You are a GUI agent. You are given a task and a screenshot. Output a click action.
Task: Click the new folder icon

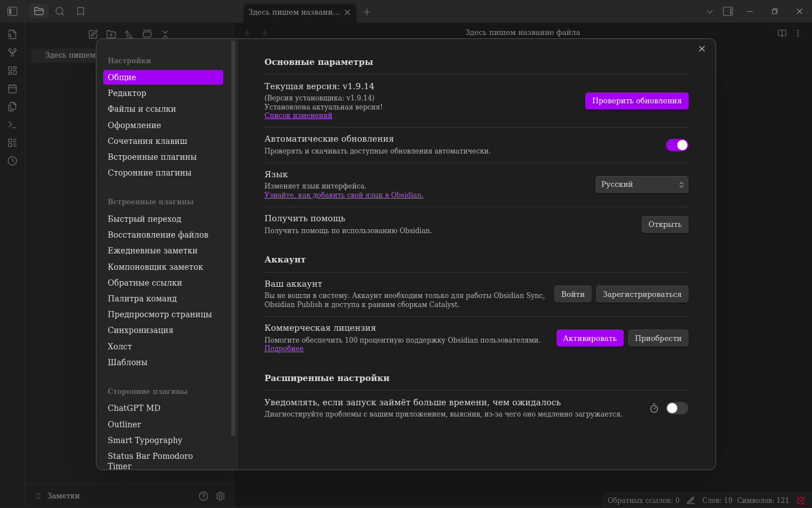click(x=111, y=34)
